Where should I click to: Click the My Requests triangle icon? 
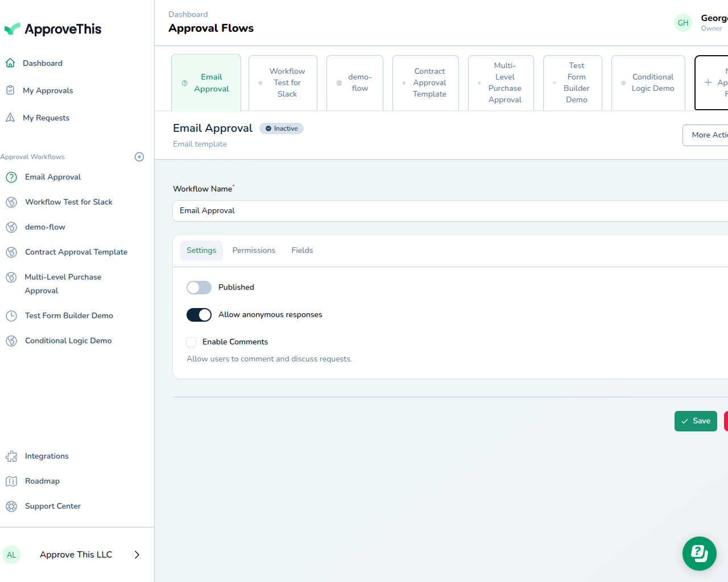tap(10, 118)
